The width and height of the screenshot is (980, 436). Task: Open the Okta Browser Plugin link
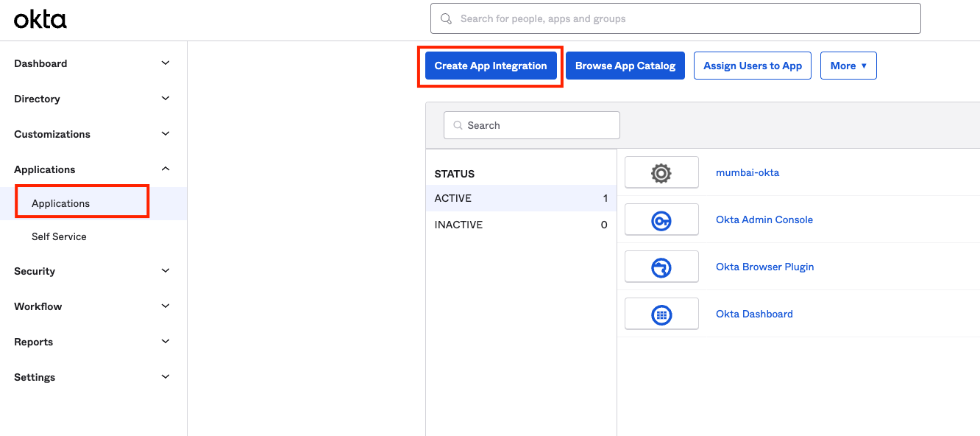(765, 267)
